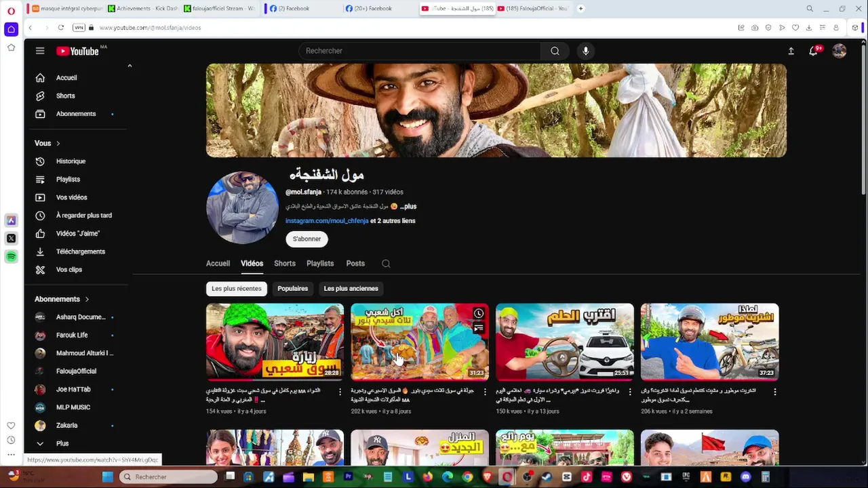Screen dimensions: 868x488
Task: Open the tab search magnifier in the title bar
Action: click(810, 9)
